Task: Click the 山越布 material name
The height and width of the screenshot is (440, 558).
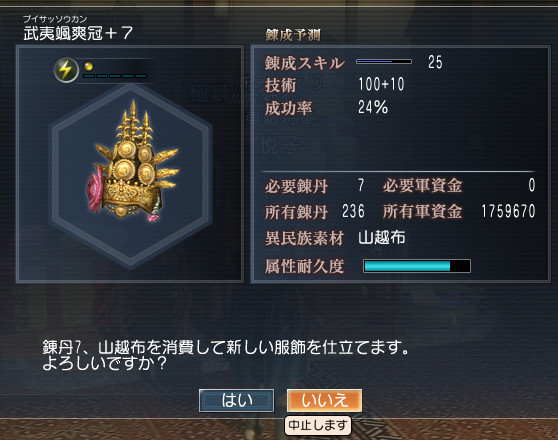Action: [381, 237]
